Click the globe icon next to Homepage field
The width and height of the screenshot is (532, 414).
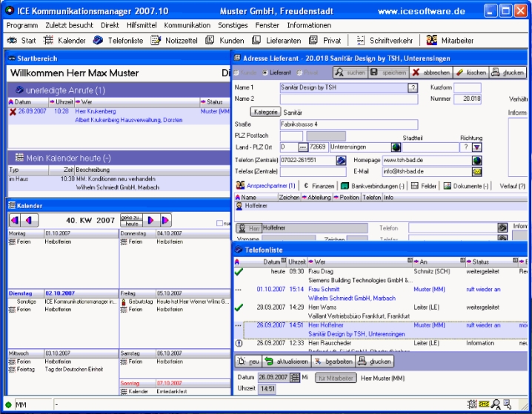click(x=477, y=159)
